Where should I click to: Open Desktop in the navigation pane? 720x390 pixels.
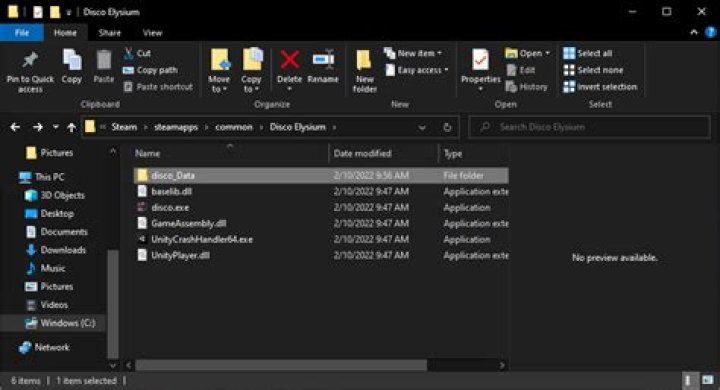(49, 214)
